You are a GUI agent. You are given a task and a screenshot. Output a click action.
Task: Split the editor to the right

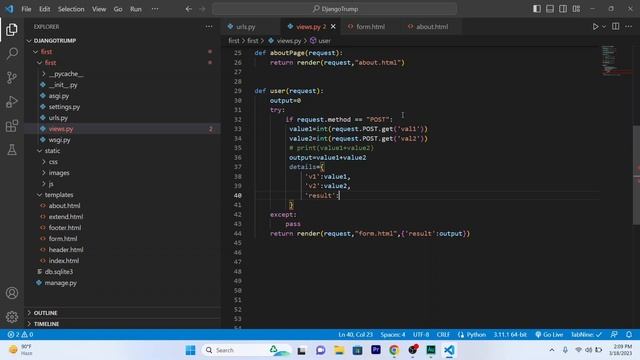(616, 27)
